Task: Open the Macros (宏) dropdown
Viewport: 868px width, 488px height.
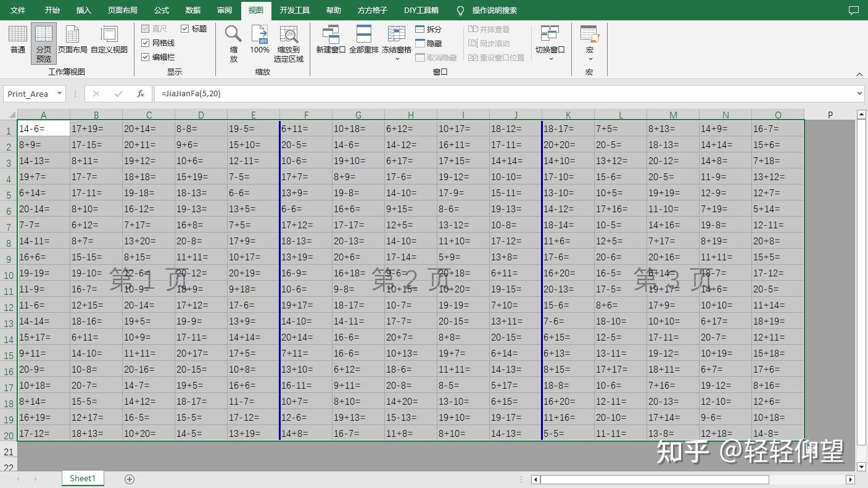Action: (589, 43)
